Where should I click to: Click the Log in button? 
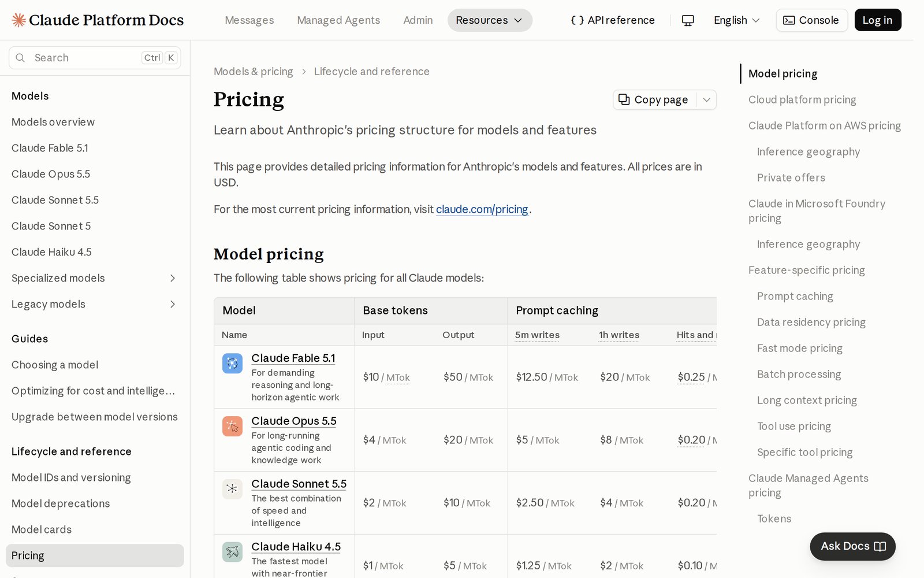878,20
